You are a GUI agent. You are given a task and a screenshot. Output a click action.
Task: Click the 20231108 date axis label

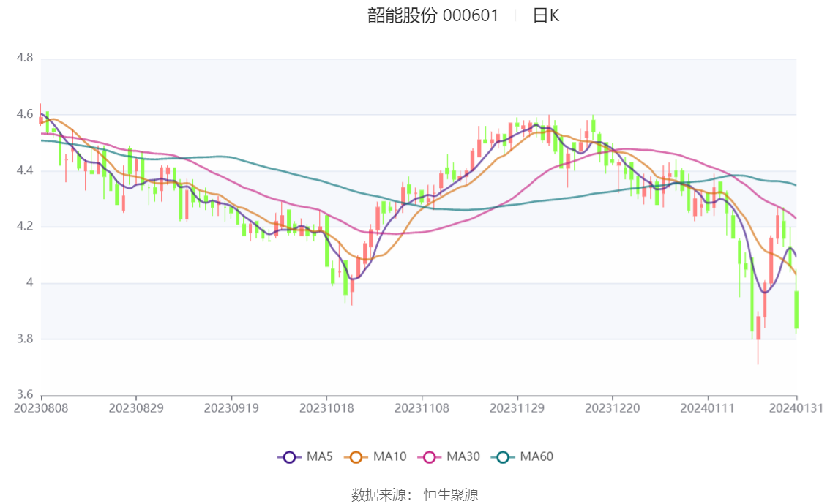(x=422, y=408)
